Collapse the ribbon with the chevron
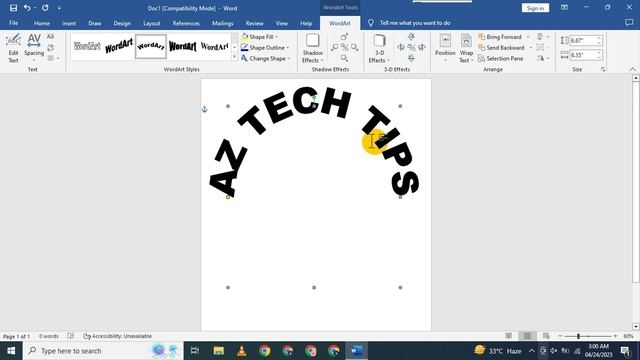This screenshot has height=360, width=640. pos(633,69)
